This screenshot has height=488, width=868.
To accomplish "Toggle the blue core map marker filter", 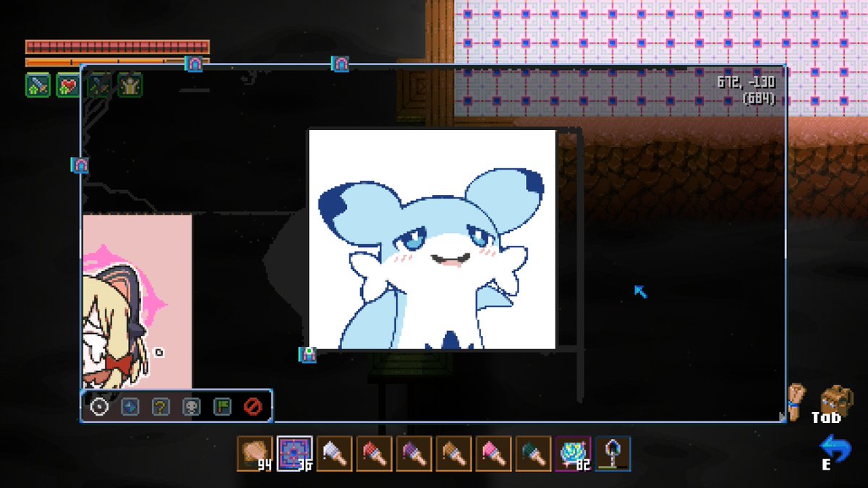I will coord(129,407).
